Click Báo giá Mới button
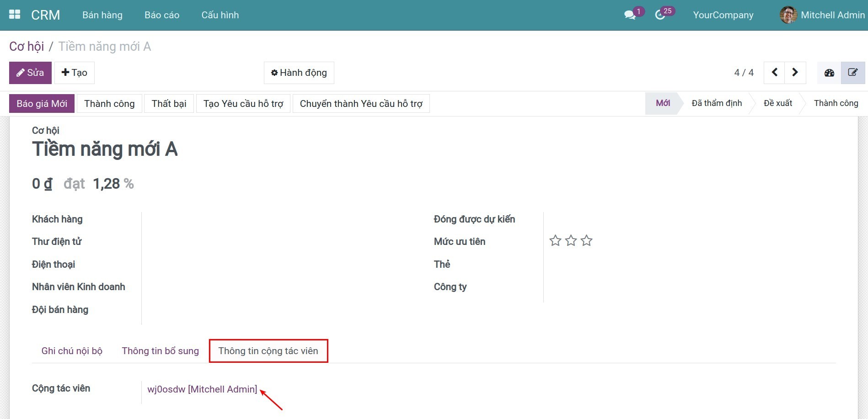868x419 pixels. (42, 104)
